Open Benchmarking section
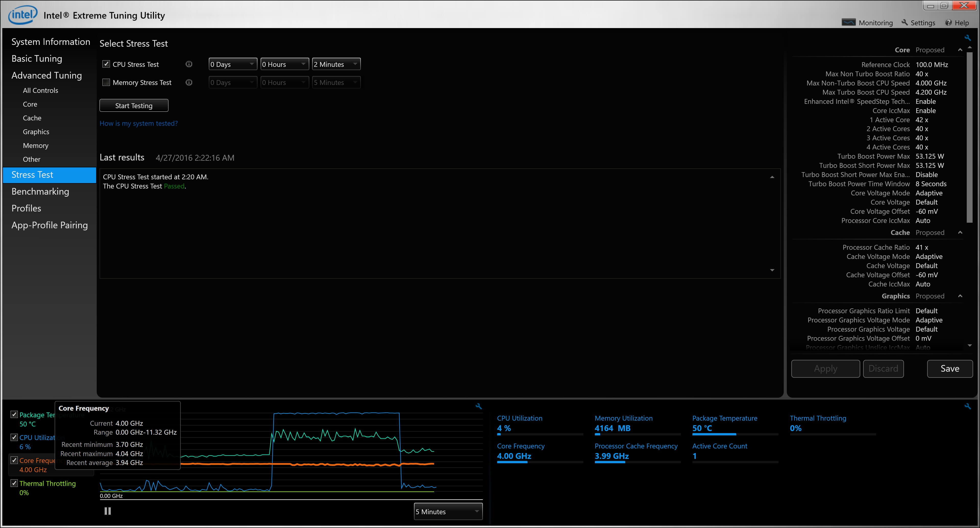This screenshot has width=980, height=528. click(x=40, y=192)
